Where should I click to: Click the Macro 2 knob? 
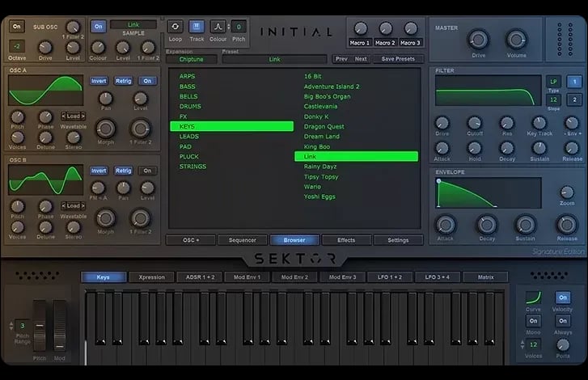pyautogui.click(x=386, y=28)
